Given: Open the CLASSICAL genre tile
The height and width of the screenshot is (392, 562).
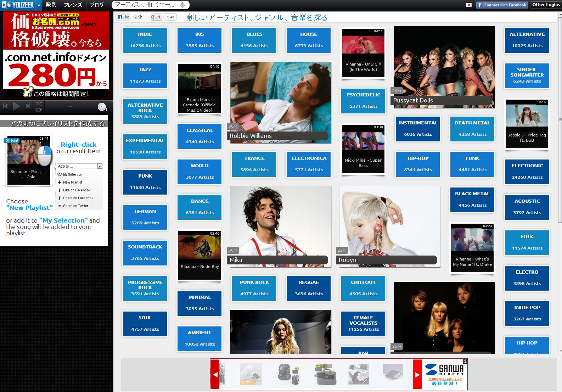Looking at the screenshot, I should (x=199, y=136).
